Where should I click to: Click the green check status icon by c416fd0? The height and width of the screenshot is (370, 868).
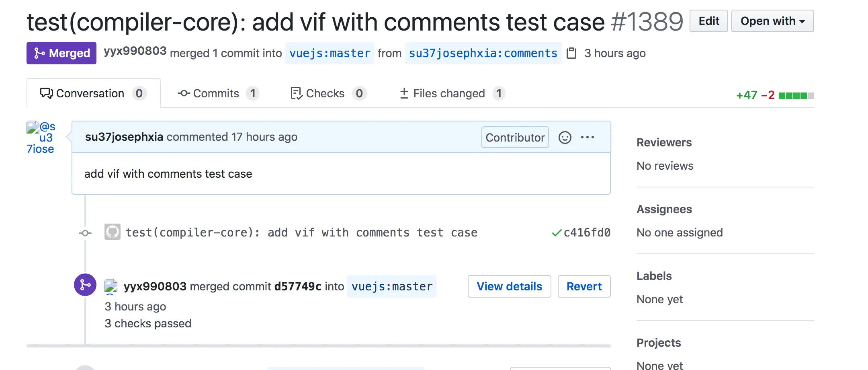(x=557, y=233)
